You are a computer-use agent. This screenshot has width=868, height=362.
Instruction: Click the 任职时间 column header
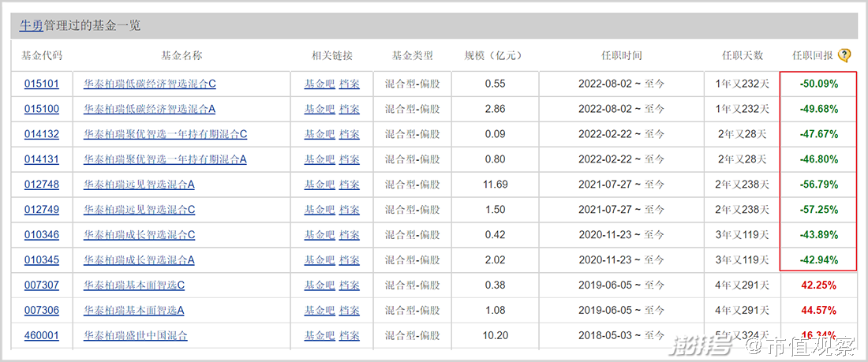pos(621,55)
